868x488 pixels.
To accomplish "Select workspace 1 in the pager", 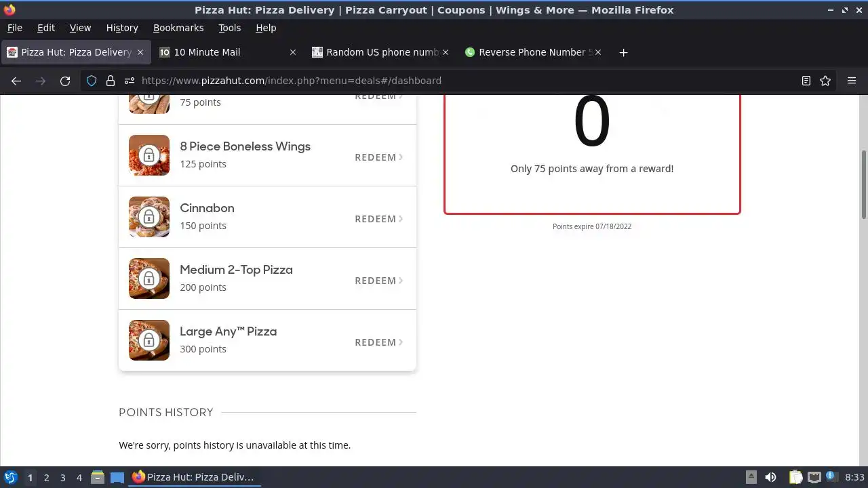I will [x=30, y=477].
